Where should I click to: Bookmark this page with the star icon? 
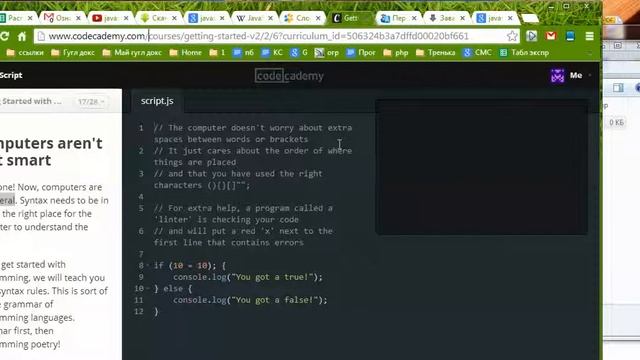[512, 36]
